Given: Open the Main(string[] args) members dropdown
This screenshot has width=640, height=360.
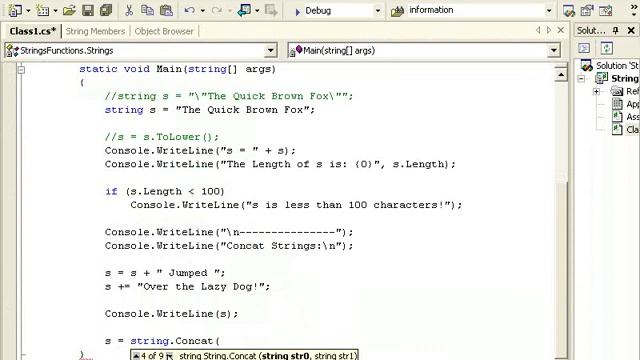Looking at the screenshot, I should [553, 51].
